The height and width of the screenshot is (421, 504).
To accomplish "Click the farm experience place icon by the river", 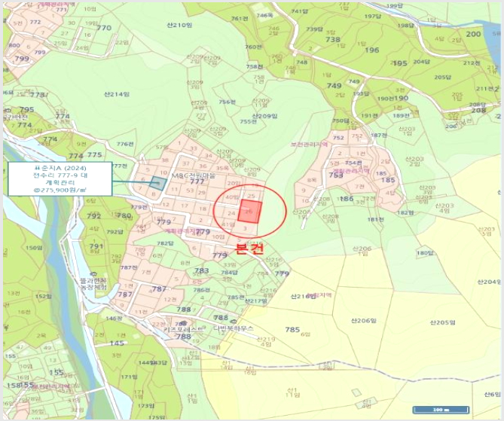I will point(93,274).
